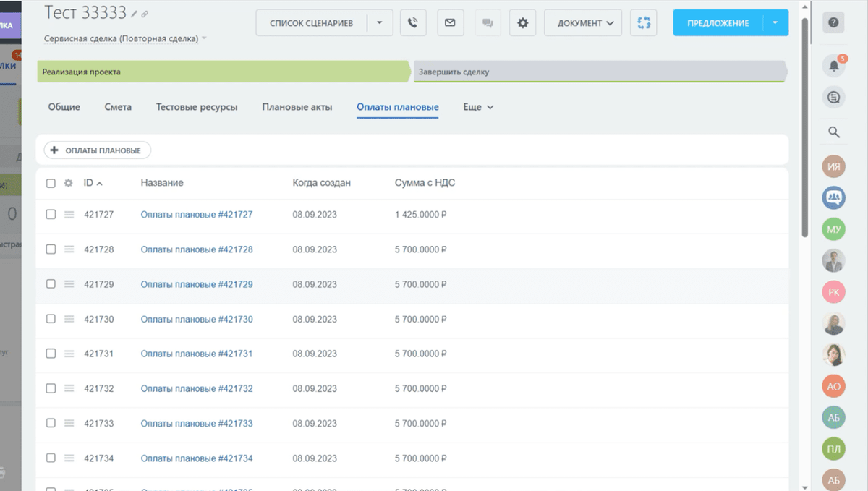
Task: Open the gear settings button in toolbar
Action: (x=522, y=23)
